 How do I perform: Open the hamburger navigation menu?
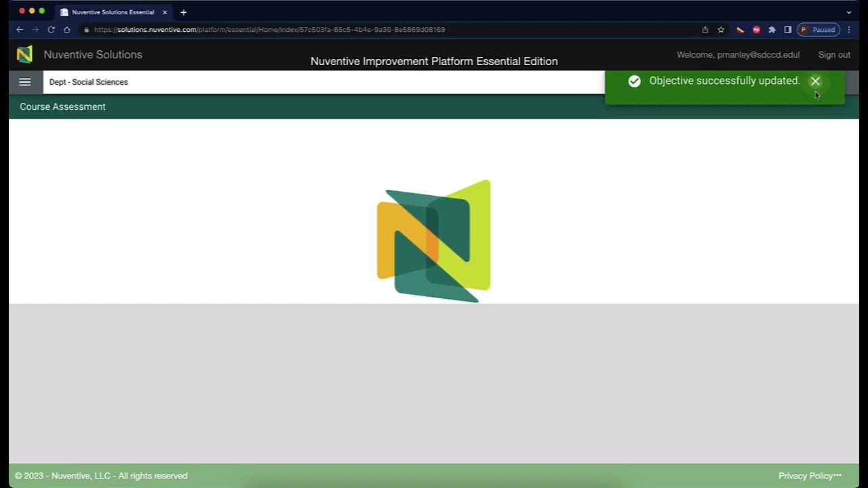(x=25, y=82)
